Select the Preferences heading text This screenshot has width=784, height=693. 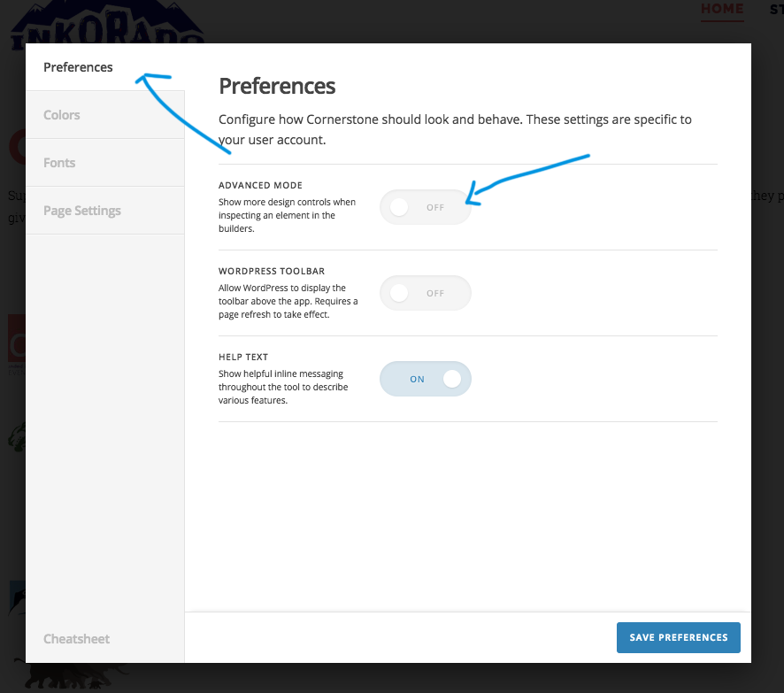coord(277,86)
